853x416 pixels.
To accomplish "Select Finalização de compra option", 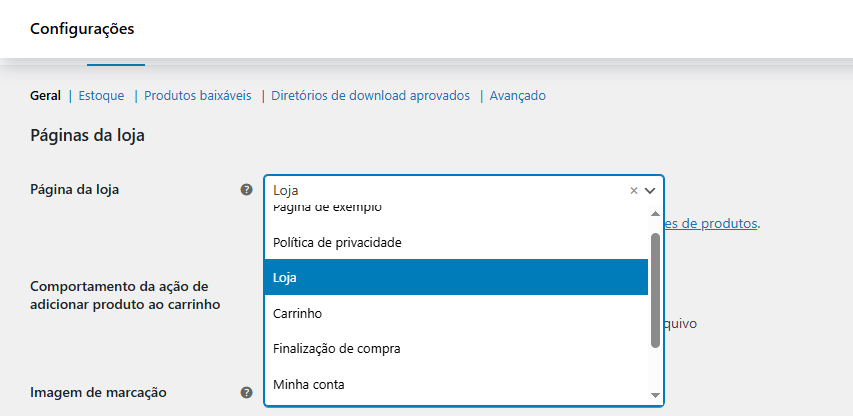I will point(336,349).
